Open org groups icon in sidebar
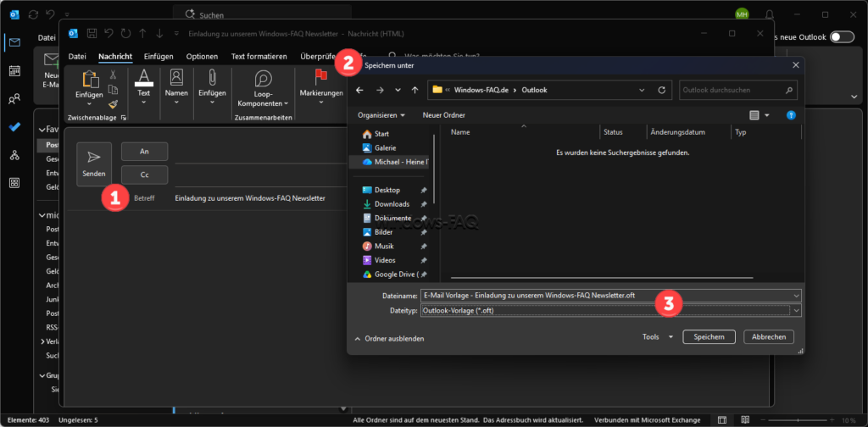868x427 pixels. tap(15, 155)
